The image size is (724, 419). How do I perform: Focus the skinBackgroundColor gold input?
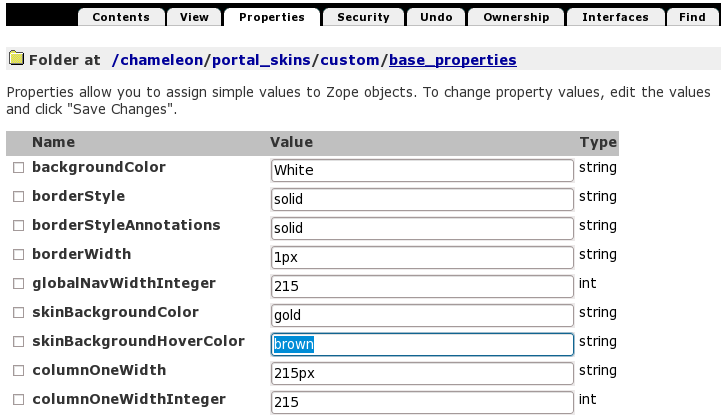(x=422, y=315)
